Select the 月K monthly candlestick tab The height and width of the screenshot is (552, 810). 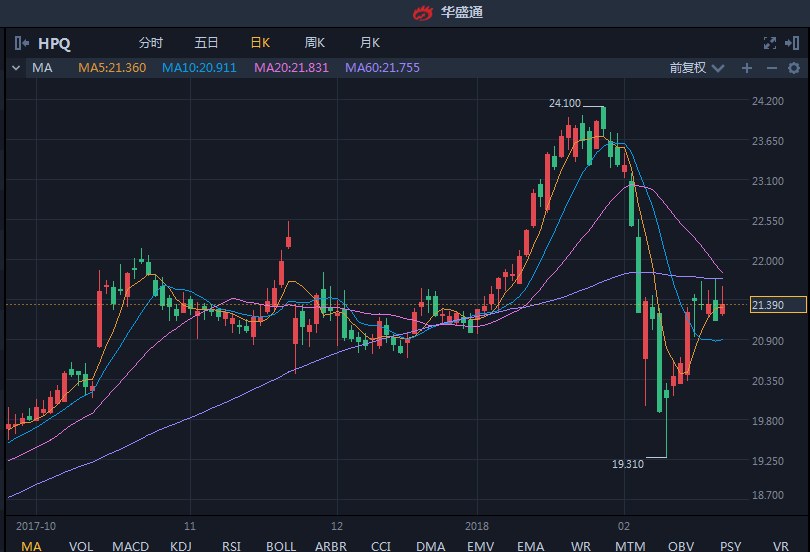pyautogui.click(x=369, y=43)
